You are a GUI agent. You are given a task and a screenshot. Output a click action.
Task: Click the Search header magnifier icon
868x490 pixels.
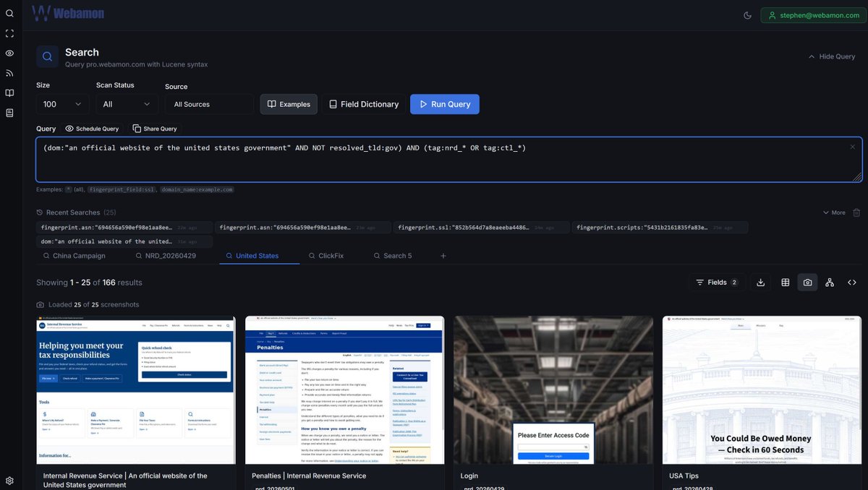[47, 56]
